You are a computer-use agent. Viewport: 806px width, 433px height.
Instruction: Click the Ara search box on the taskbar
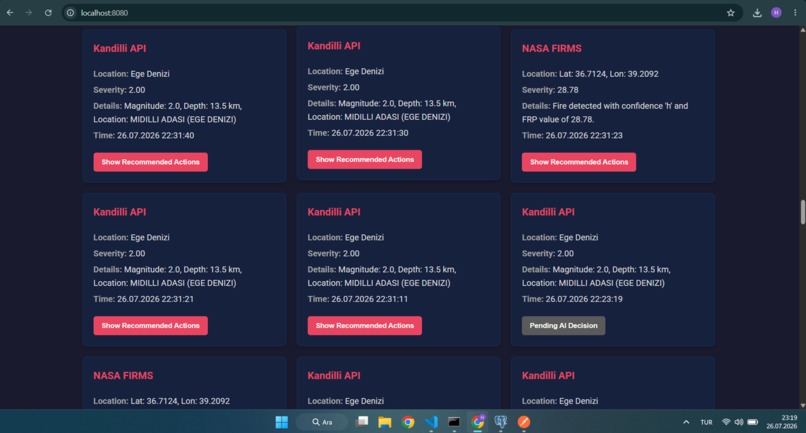click(x=322, y=422)
